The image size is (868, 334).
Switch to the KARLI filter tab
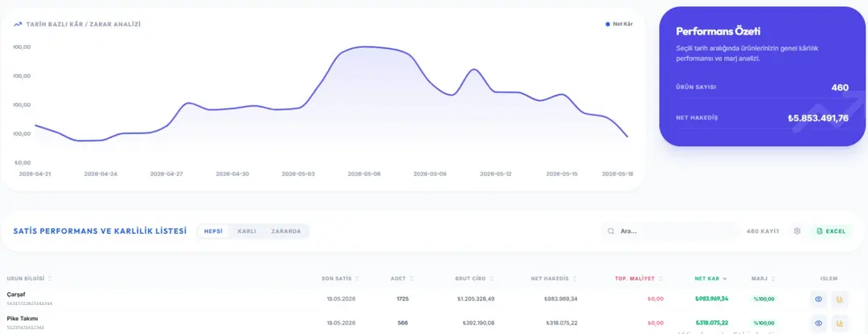247,231
